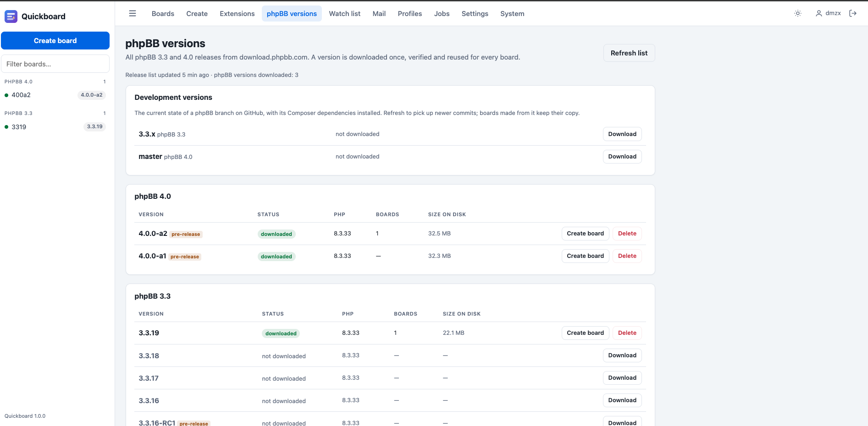868x426 pixels.
Task: Click the 3.3.19 version tag in sidebar
Action: [x=95, y=127]
